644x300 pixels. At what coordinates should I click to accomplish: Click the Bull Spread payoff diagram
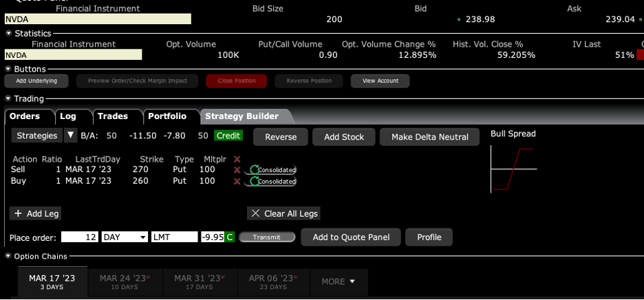tap(513, 169)
